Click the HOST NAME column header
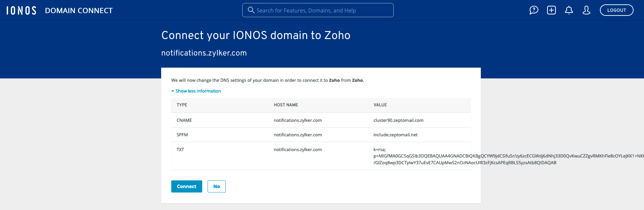Image resolution: width=644 pixels, height=210 pixels. point(286,105)
